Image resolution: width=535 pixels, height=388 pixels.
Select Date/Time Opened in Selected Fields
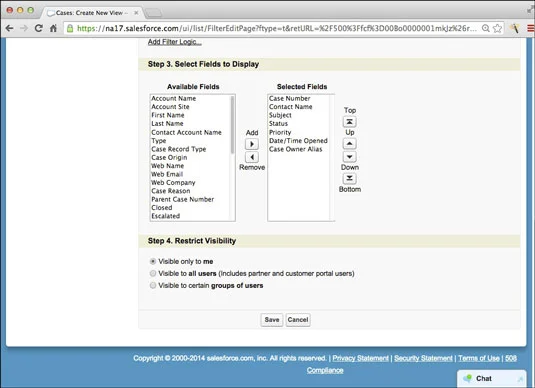coord(298,141)
